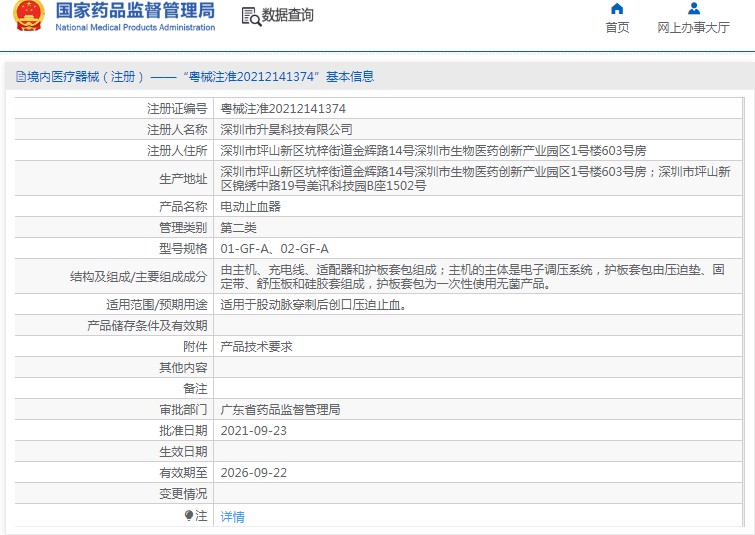Image resolution: width=755 pixels, height=535 pixels.
Task: Click the 产品储存条件及有效期 label
Action: coord(147,326)
